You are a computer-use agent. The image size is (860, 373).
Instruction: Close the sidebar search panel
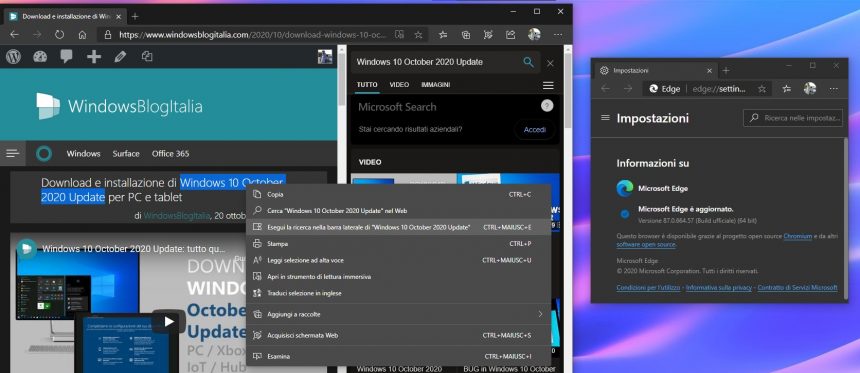click(550, 63)
